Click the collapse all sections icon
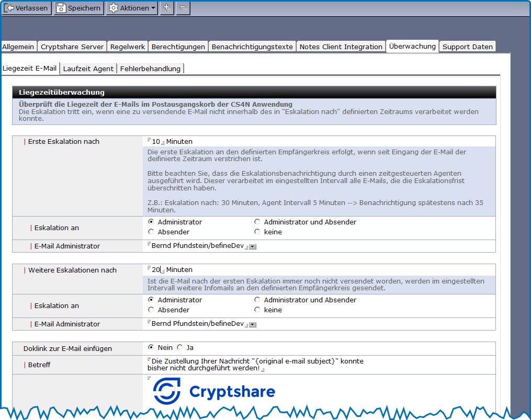 pos(183,8)
